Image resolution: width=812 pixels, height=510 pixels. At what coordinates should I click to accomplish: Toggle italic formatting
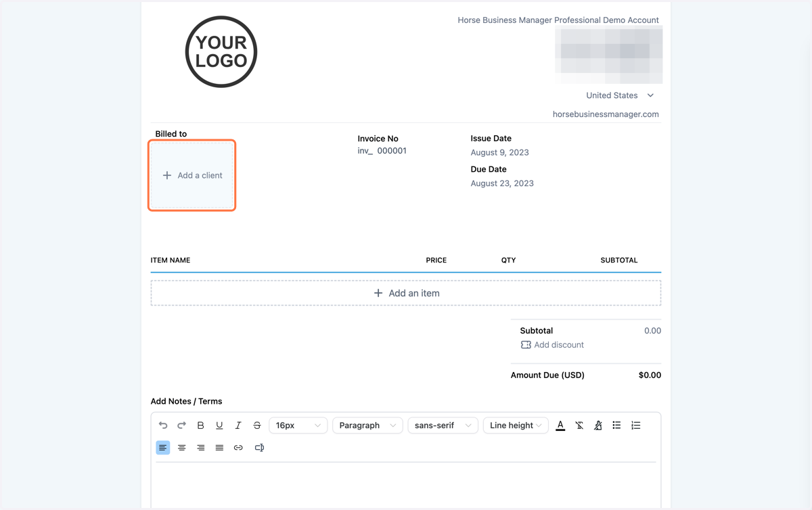pos(238,425)
